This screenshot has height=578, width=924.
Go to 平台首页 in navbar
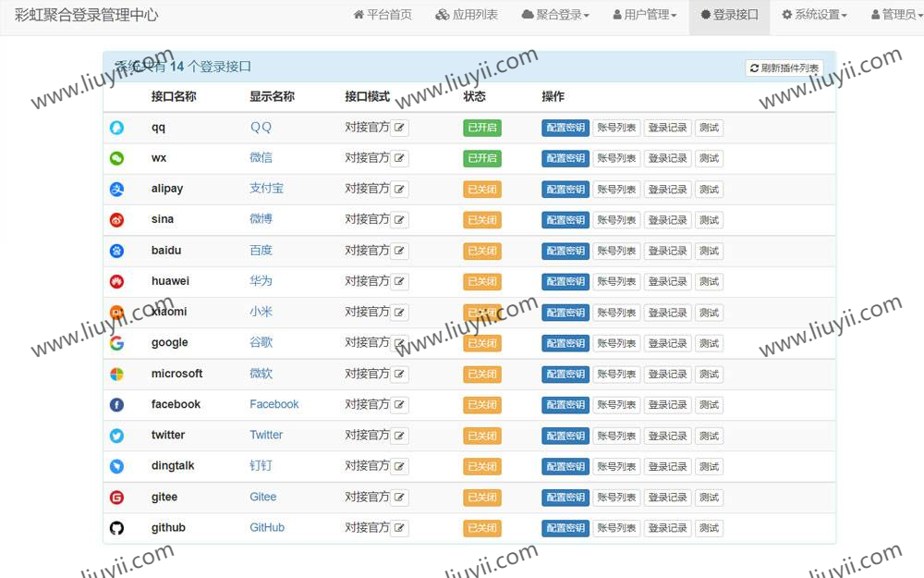383,15
